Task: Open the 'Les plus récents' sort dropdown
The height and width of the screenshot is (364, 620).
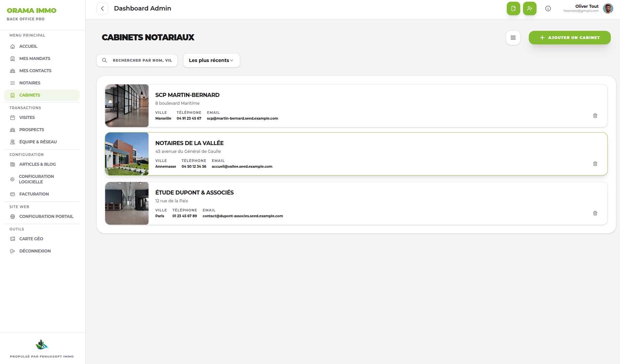Action: [x=212, y=60]
